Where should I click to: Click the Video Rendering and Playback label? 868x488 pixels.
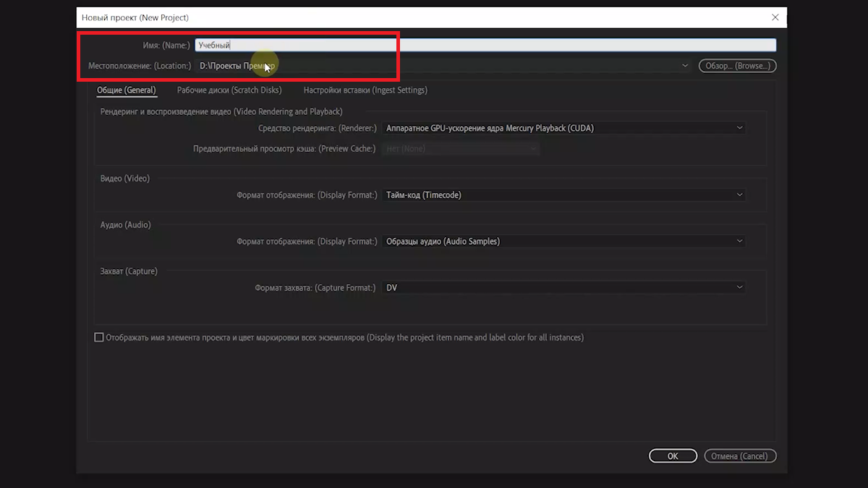pos(221,111)
